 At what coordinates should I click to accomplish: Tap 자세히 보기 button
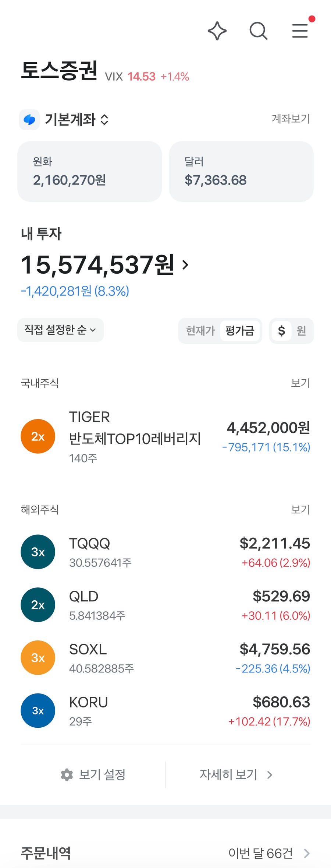(x=236, y=775)
